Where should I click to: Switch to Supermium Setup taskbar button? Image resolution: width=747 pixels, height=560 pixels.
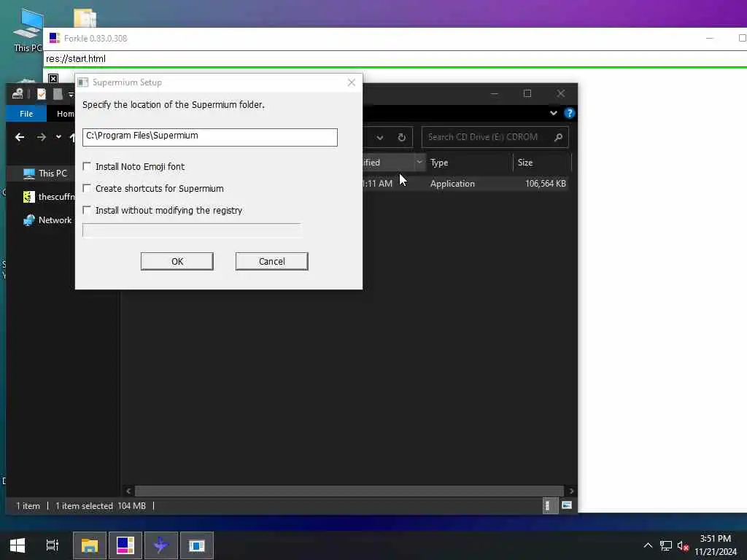197,545
